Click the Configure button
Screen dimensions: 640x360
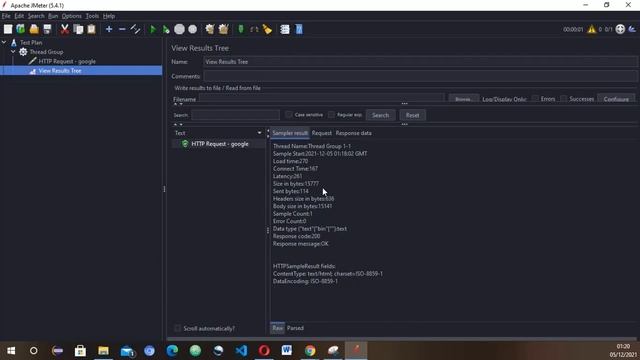click(x=616, y=99)
